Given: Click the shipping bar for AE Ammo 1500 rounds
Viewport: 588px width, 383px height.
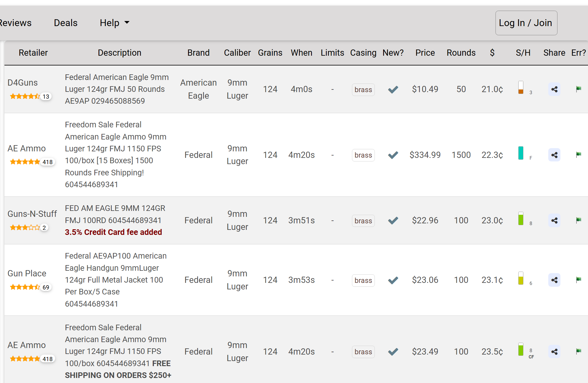Looking at the screenshot, I should pos(521,153).
